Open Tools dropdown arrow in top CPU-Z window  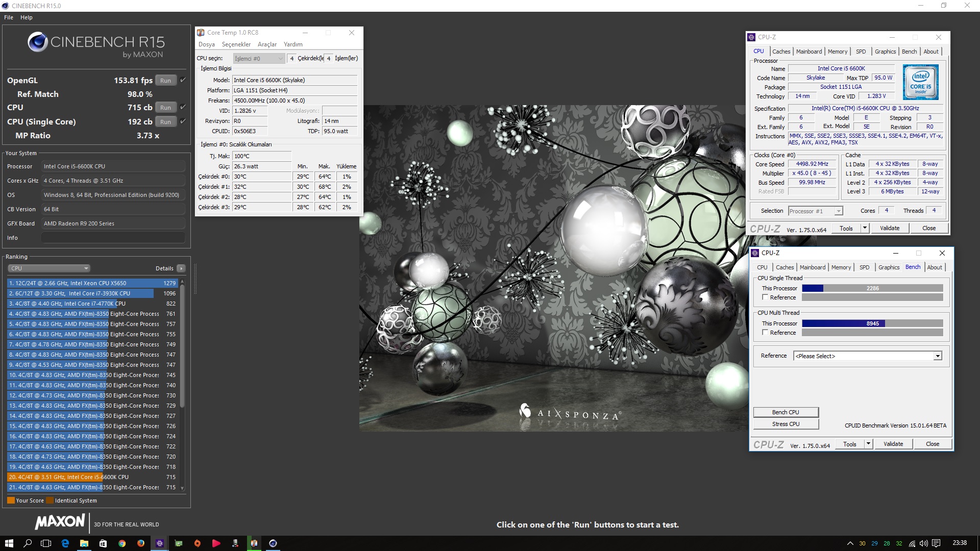pyautogui.click(x=865, y=228)
